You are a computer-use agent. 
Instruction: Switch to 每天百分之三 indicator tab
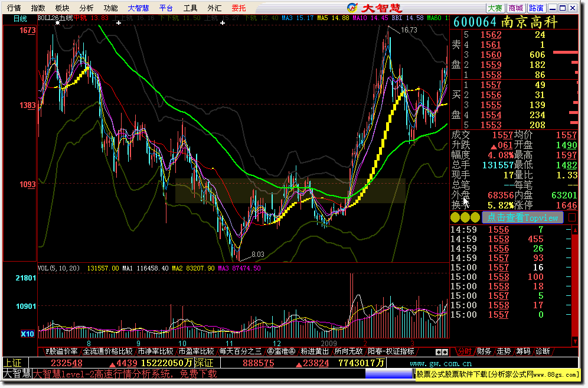click(x=240, y=351)
